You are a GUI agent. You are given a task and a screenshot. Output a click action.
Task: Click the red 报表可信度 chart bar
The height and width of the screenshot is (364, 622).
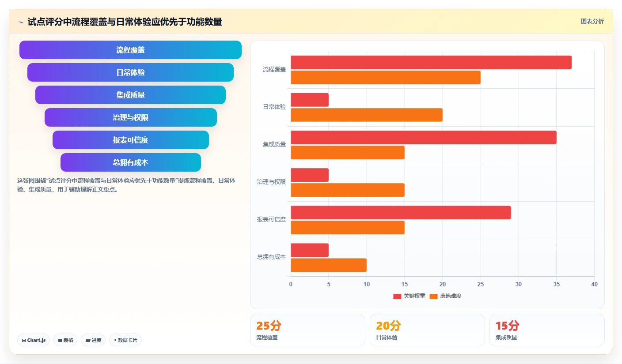(401, 212)
